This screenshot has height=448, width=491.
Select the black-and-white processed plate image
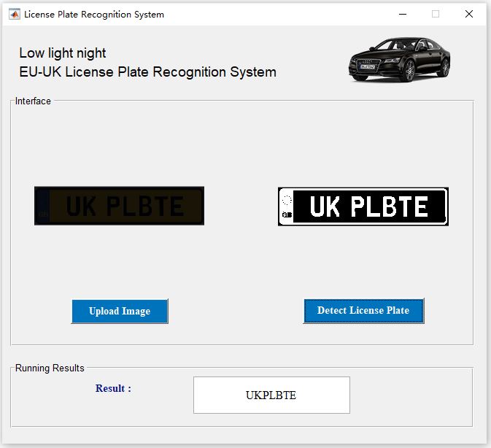tap(363, 206)
